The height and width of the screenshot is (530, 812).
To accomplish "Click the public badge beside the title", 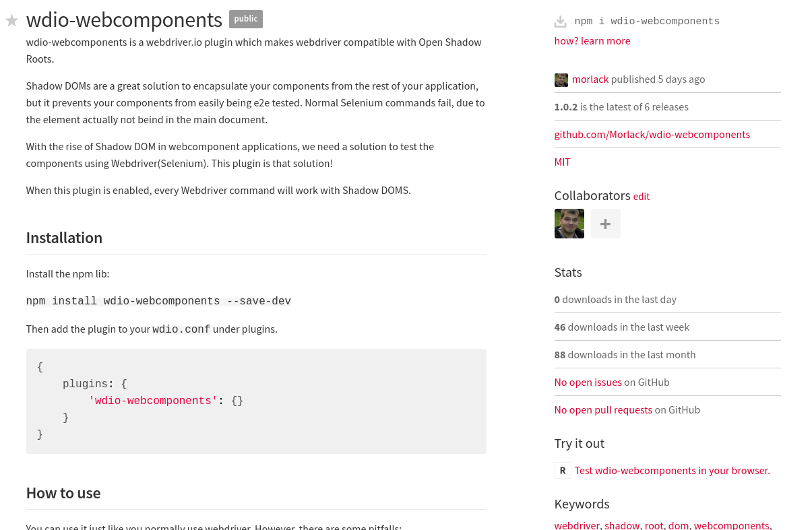I will 246,19.
